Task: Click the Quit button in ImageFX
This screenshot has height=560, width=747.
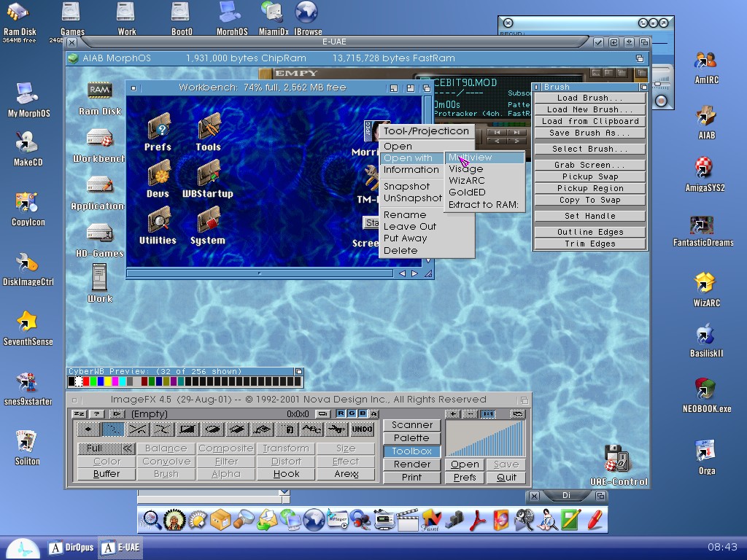Action: pyautogui.click(x=506, y=478)
